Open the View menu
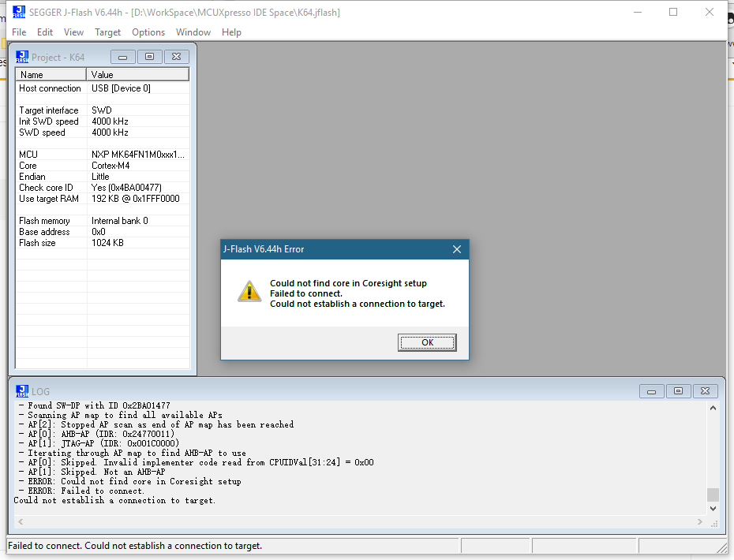Image resolution: width=734 pixels, height=560 pixels. [x=73, y=32]
